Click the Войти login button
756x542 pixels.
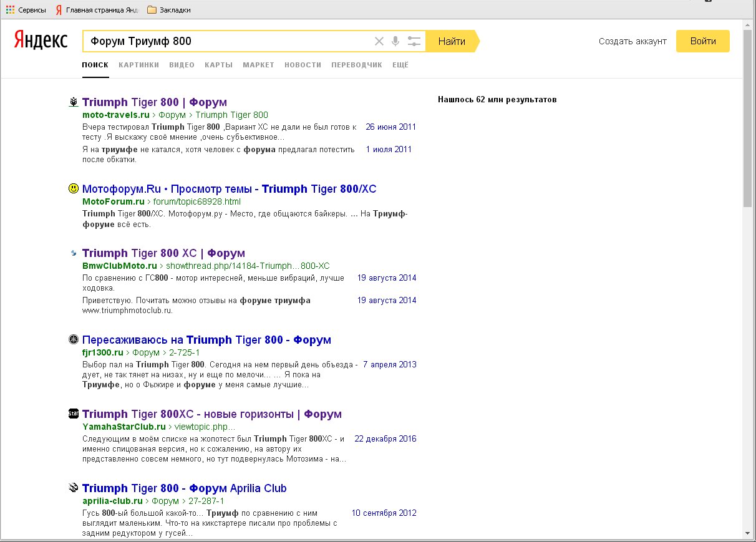[702, 41]
